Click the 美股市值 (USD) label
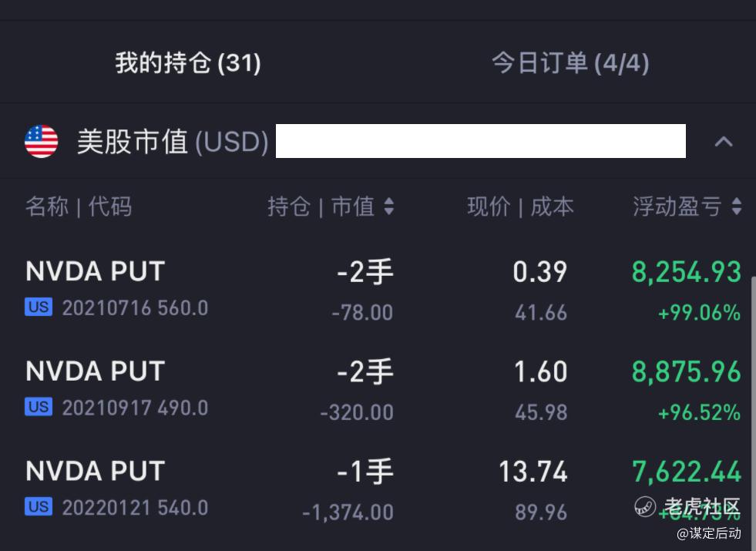 pos(173,142)
